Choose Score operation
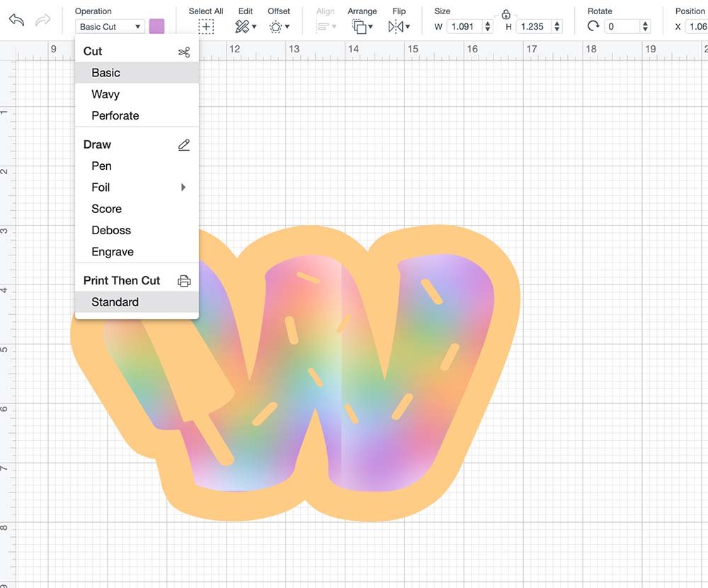The width and height of the screenshot is (708, 588). coord(137,209)
